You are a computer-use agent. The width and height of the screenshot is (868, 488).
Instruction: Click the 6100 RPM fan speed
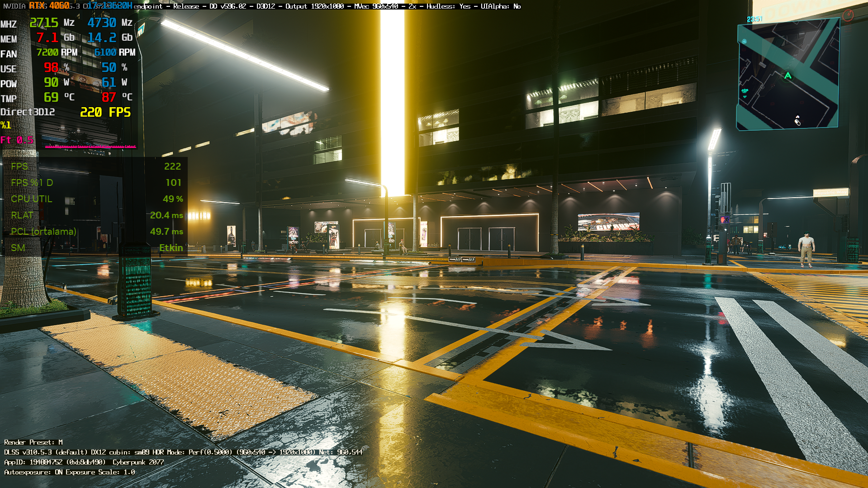[115, 52]
